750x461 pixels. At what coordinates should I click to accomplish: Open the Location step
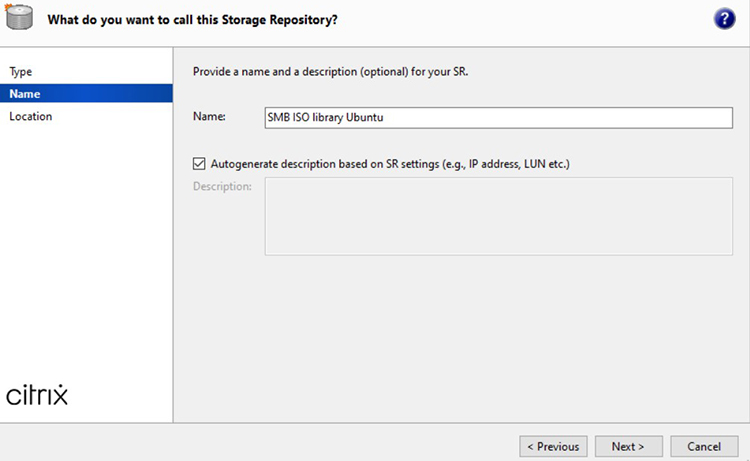point(31,116)
